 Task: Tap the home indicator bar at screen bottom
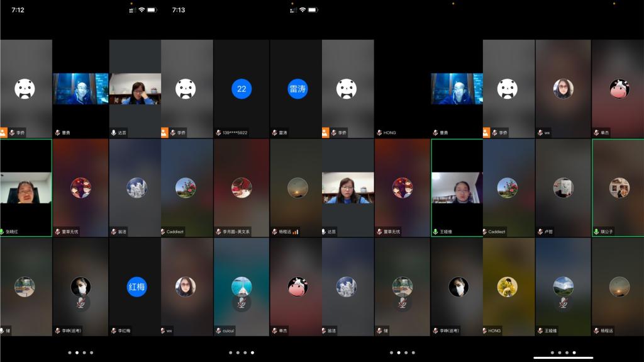click(x=563, y=358)
